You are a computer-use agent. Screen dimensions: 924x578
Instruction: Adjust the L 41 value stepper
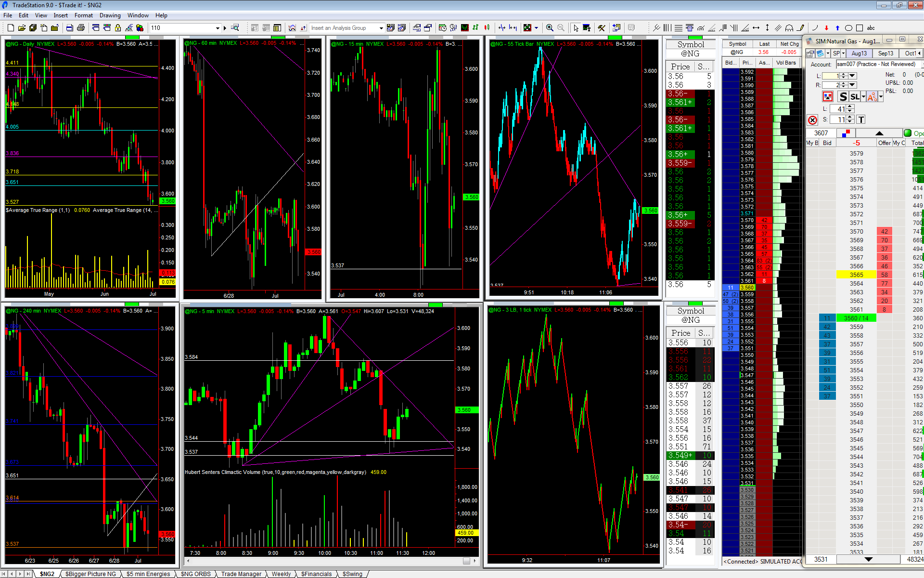click(850, 109)
